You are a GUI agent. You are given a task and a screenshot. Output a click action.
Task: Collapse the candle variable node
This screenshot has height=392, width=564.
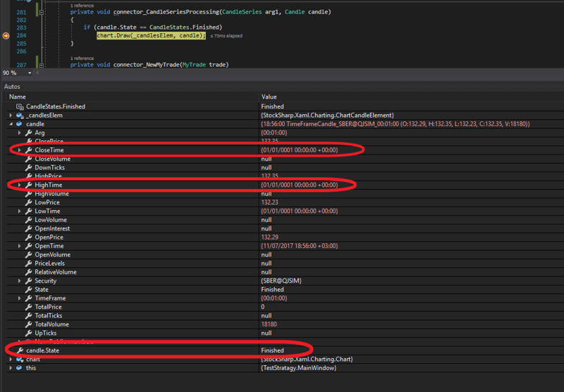pyautogui.click(x=11, y=124)
